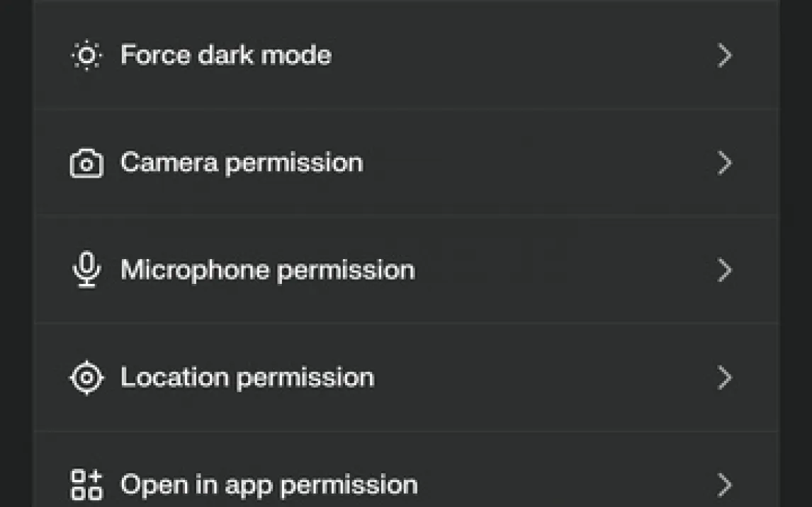
Task: Expand Open in app permission via its chevron
Action: 724,485
